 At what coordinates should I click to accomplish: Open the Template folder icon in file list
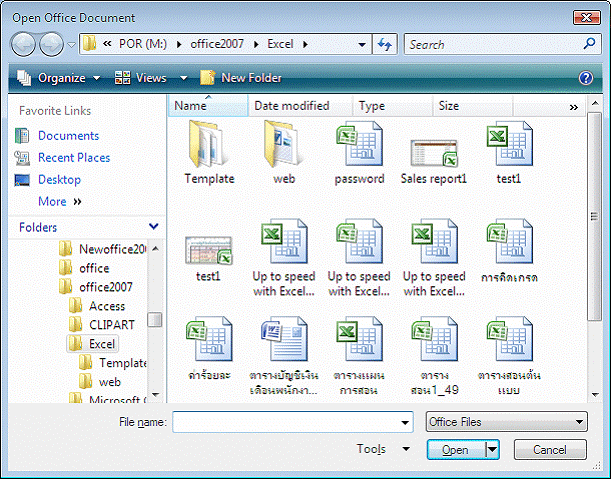pyautogui.click(x=207, y=145)
